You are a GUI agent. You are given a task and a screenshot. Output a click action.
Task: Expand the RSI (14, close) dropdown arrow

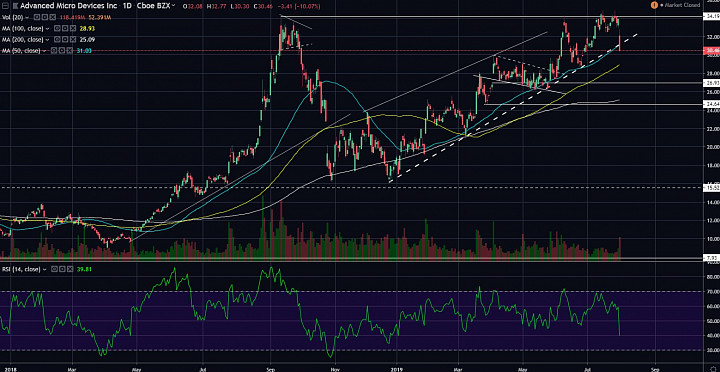(44, 270)
